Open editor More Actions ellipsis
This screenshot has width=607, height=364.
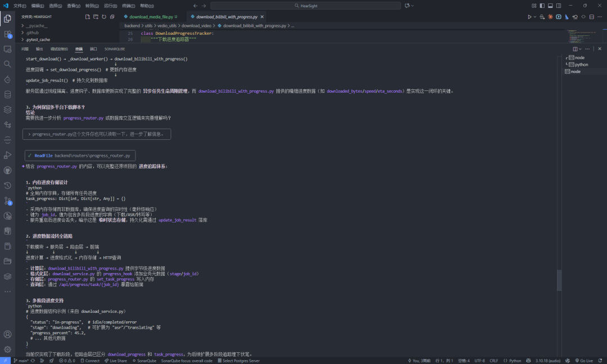[600, 17]
